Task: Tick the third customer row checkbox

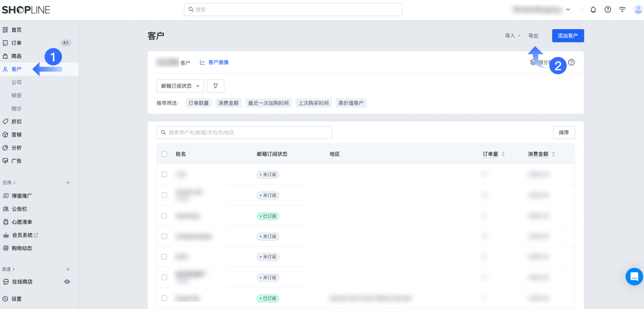Action: pyautogui.click(x=164, y=216)
